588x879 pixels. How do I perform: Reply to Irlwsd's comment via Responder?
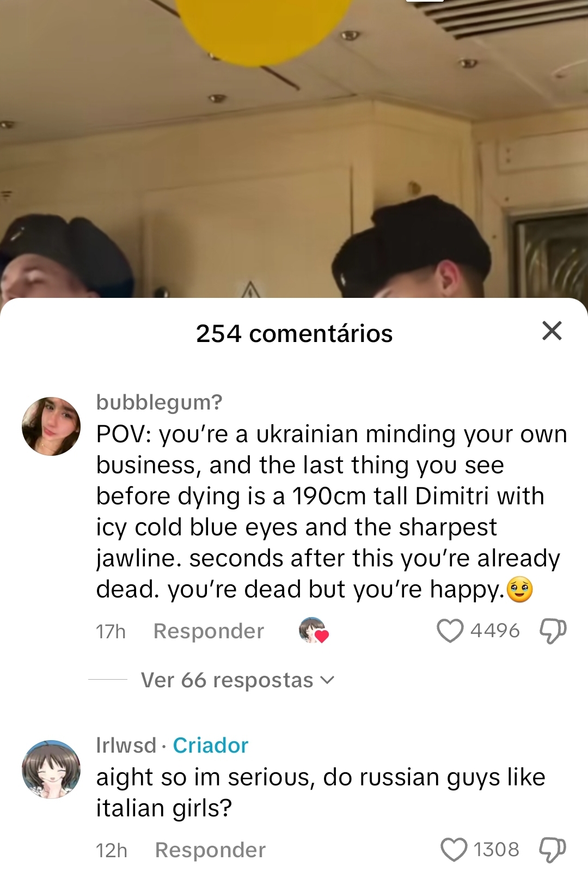click(210, 850)
